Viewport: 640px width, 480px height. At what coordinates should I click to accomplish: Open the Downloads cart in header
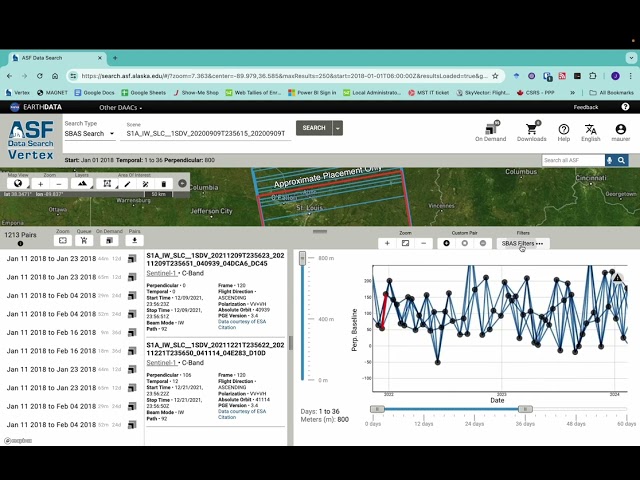(x=531, y=131)
